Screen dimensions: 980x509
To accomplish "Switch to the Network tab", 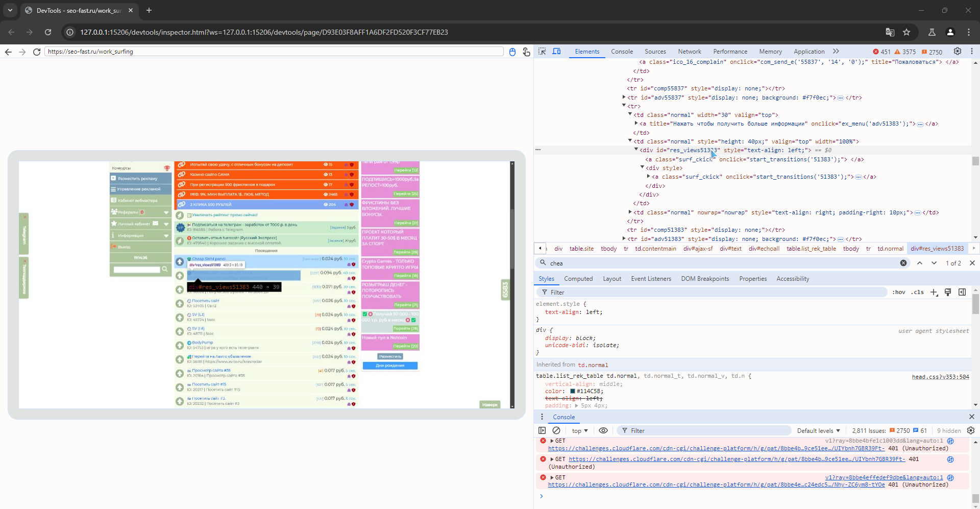I will pyautogui.click(x=690, y=52).
